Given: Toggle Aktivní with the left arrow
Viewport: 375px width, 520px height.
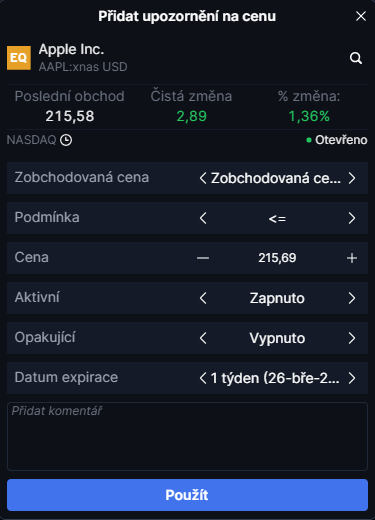Looking at the screenshot, I should click(x=203, y=298).
